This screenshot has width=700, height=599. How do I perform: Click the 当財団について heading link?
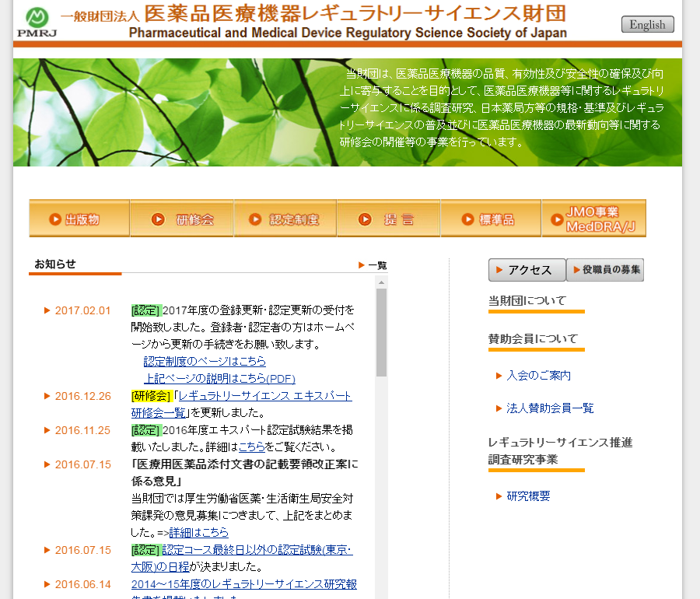(x=527, y=300)
